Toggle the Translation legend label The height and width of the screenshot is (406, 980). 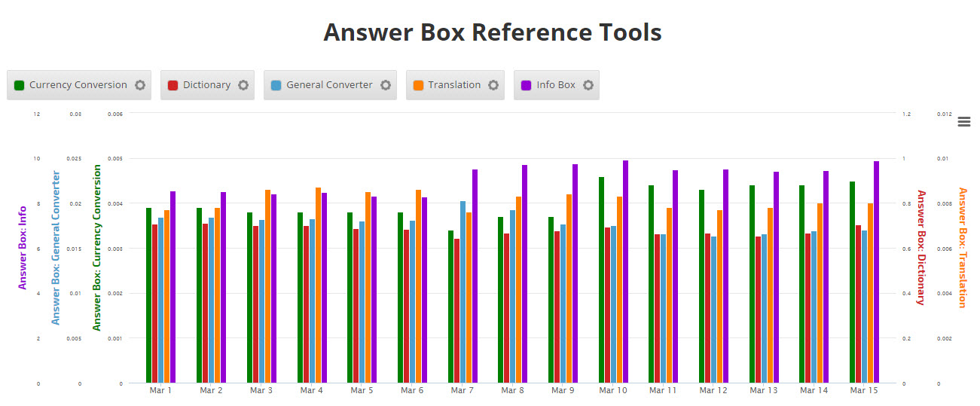tap(454, 85)
